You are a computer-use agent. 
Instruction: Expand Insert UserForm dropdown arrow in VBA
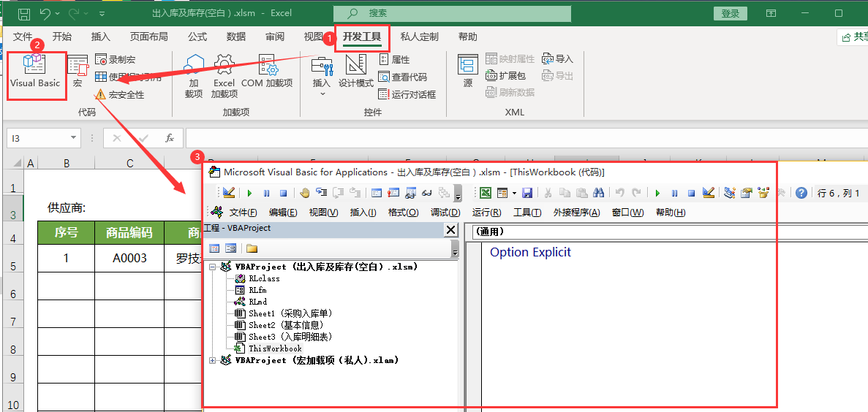click(514, 193)
